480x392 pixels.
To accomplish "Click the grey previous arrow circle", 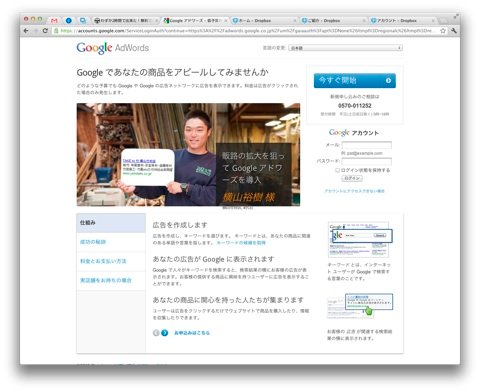I will click(x=156, y=333).
